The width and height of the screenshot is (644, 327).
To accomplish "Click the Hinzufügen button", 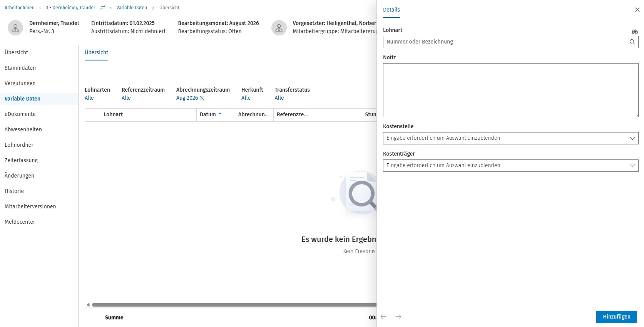I will (x=616, y=317).
